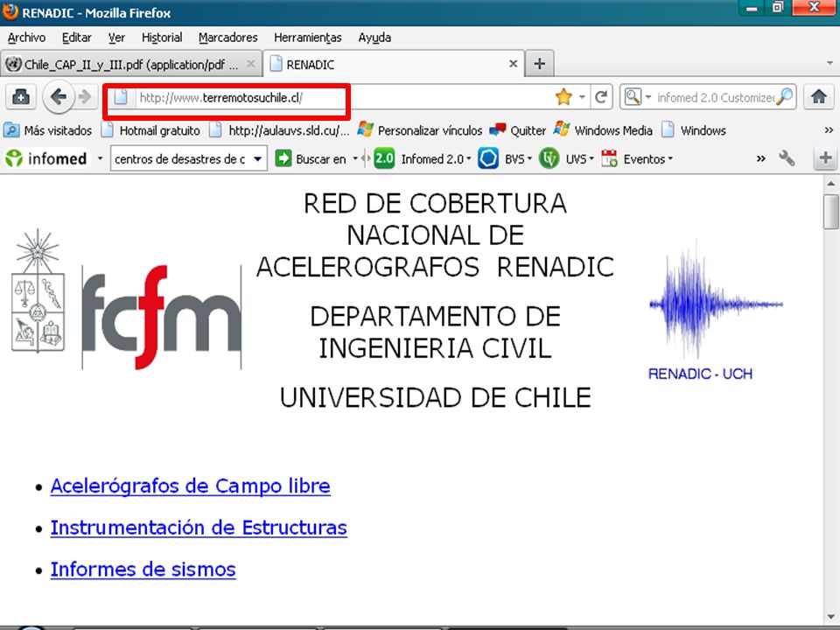The width and height of the screenshot is (840, 630).
Task: Open the Archivo menu
Action: pyautogui.click(x=26, y=38)
